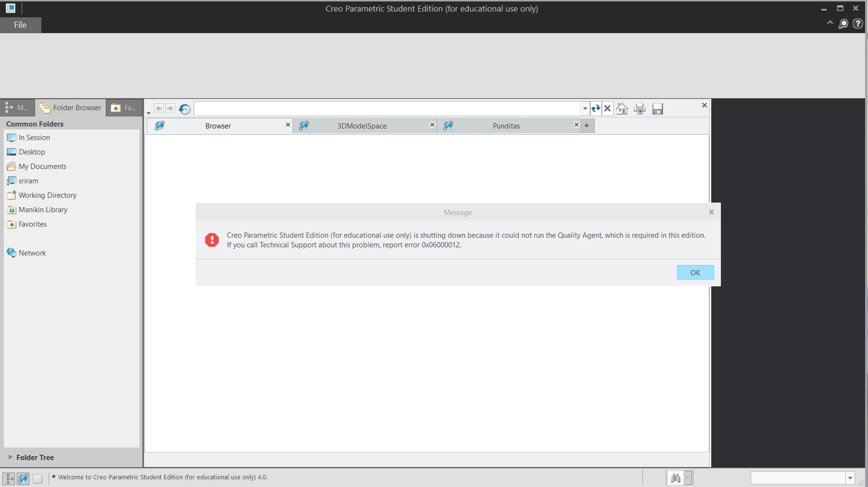This screenshot has height=487, width=868.
Task: Open the command search magnifier icon
Action: point(843,24)
